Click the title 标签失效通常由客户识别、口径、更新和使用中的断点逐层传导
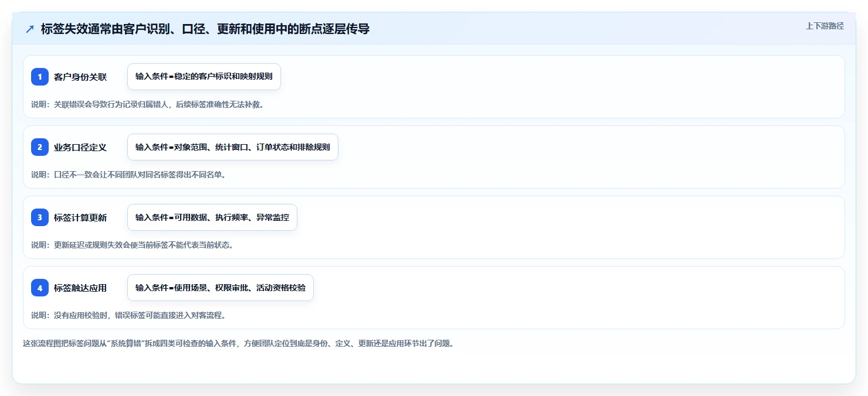Image resolution: width=868 pixels, height=396 pixels. [x=205, y=29]
